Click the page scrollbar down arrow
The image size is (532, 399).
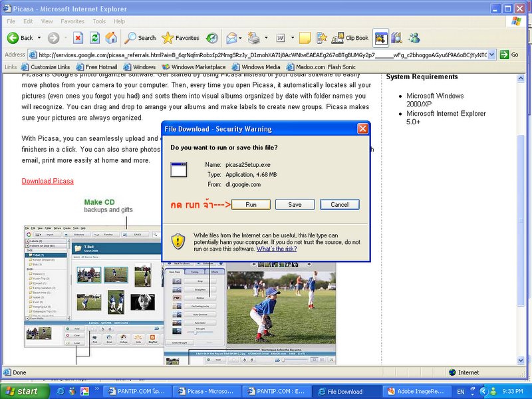tap(521, 360)
